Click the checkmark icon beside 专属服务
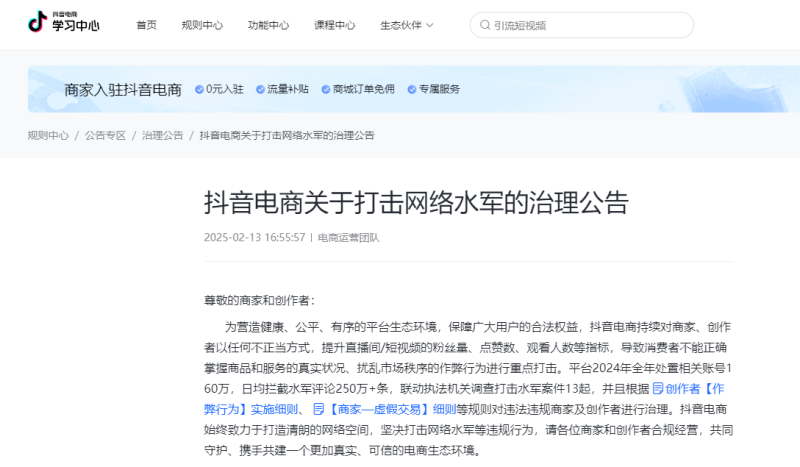Viewport: 800px width, 467px height. (x=412, y=89)
